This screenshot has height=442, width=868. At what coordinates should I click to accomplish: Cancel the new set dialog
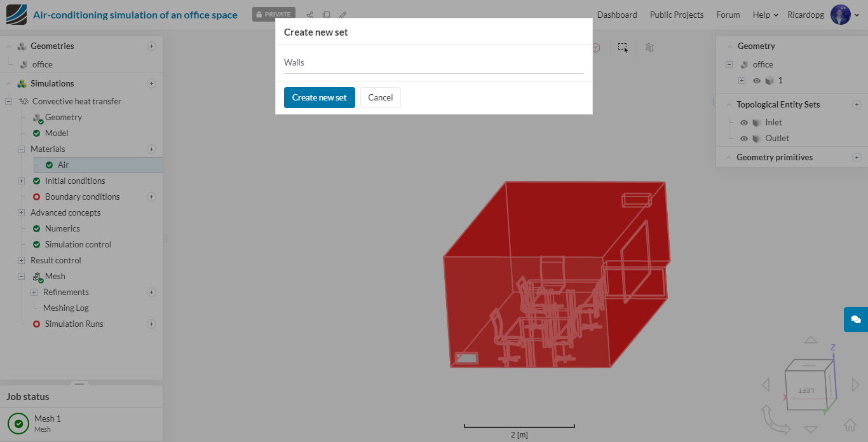[381, 97]
